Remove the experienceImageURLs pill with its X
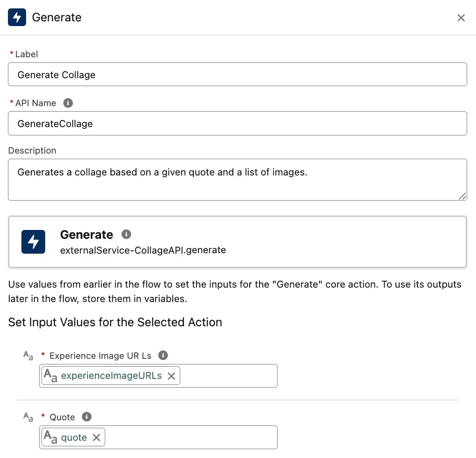476x458 pixels. (171, 376)
